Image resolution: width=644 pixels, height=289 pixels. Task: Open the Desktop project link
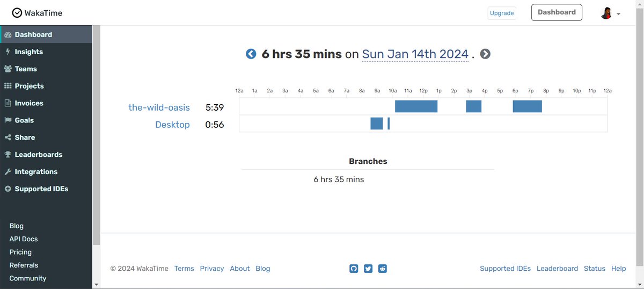(x=172, y=125)
